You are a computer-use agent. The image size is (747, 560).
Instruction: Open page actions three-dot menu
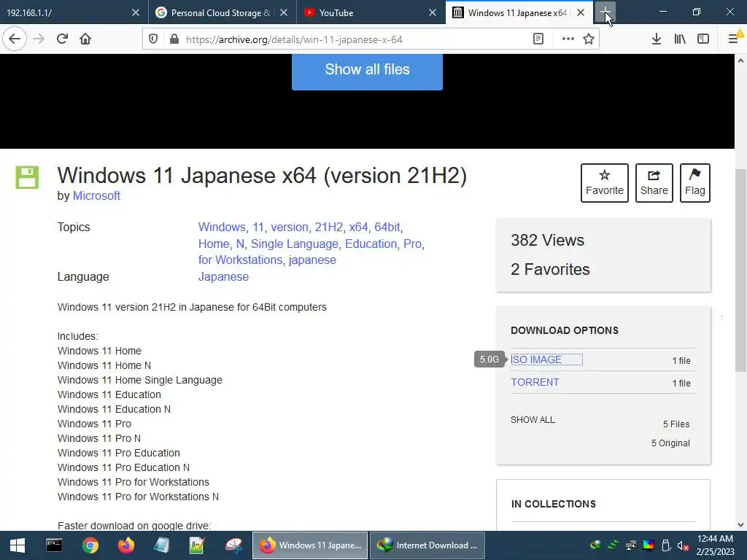pyautogui.click(x=568, y=39)
